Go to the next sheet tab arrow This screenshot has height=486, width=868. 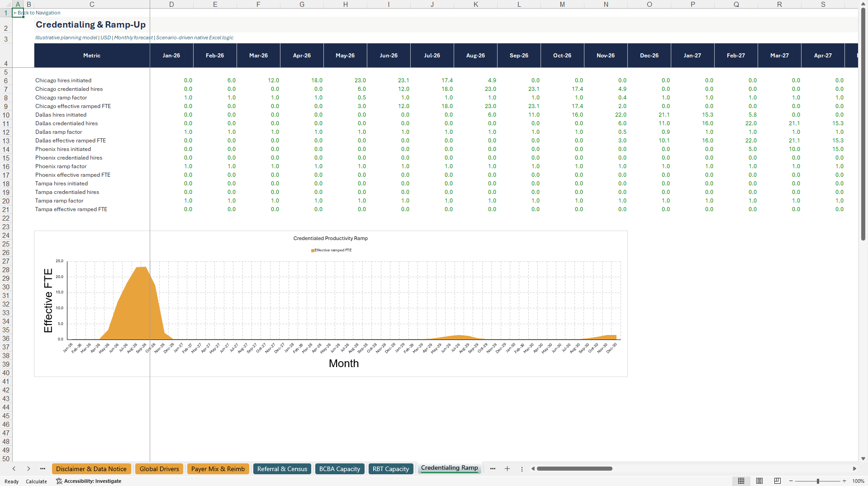click(28, 469)
